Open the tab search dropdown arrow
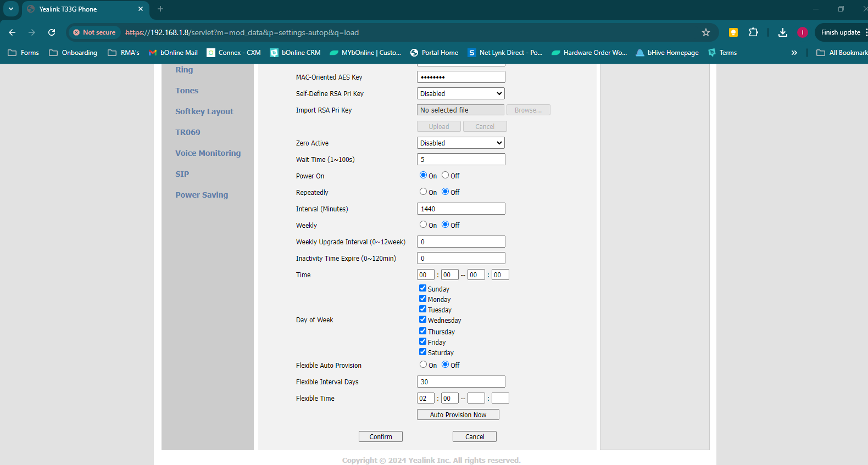This screenshot has width=868, height=465. [x=11, y=9]
